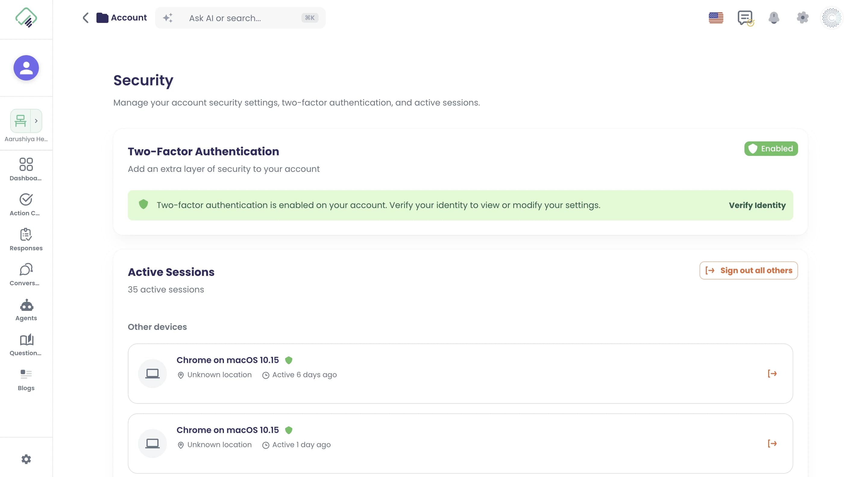The width and height of the screenshot is (868, 477).
Task: Click the ⌘K shortcut badge
Action: pyautogui.click(x=309, y=18)
